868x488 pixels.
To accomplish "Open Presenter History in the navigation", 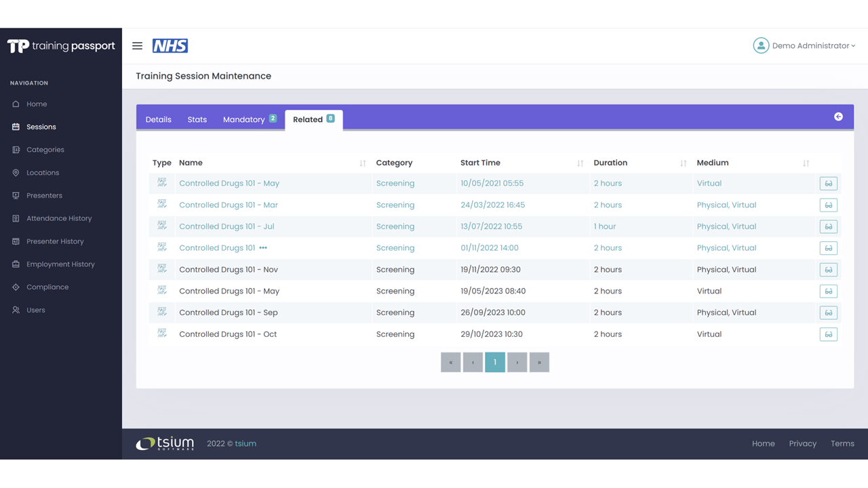I will [56, 241].
